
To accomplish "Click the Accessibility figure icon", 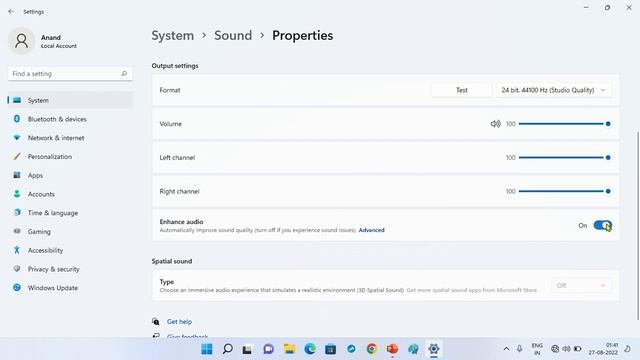I will [x=17, y=250].
